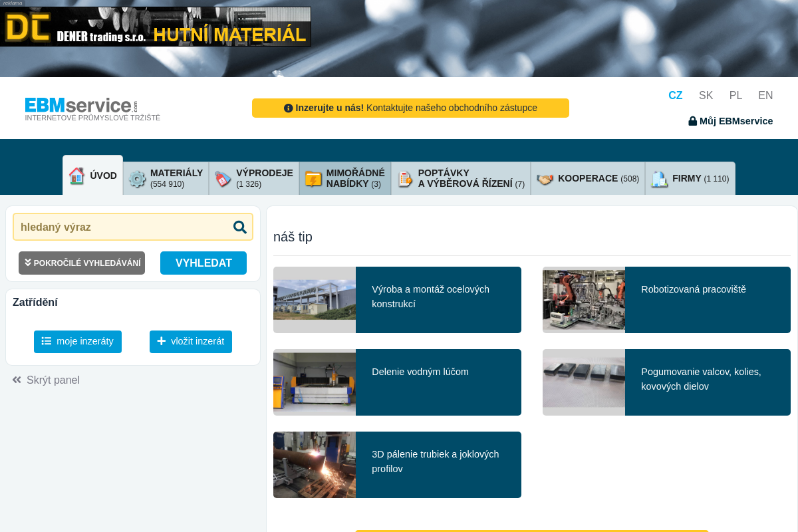Open moje inzeráty
This screenshot has height=532, width=798.
click(78, 341)
